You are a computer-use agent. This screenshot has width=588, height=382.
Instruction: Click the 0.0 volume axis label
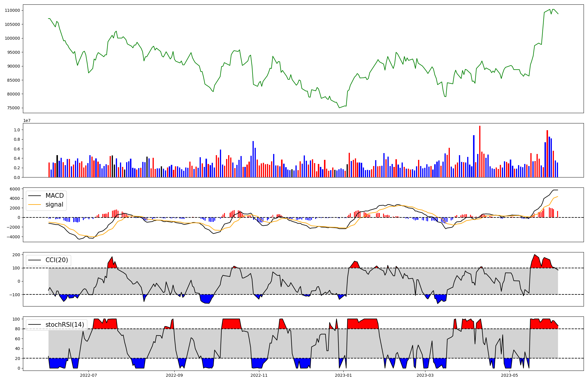17,177
